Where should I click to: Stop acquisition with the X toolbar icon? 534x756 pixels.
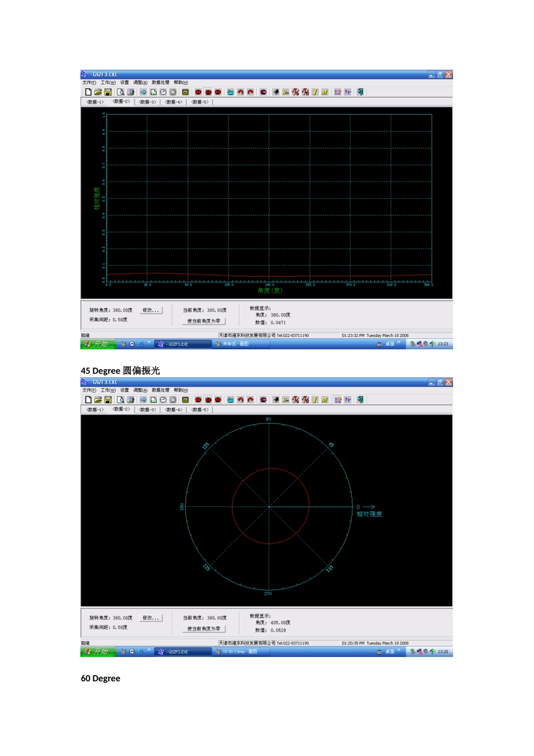pyautogui.click(x=173, y=92)
